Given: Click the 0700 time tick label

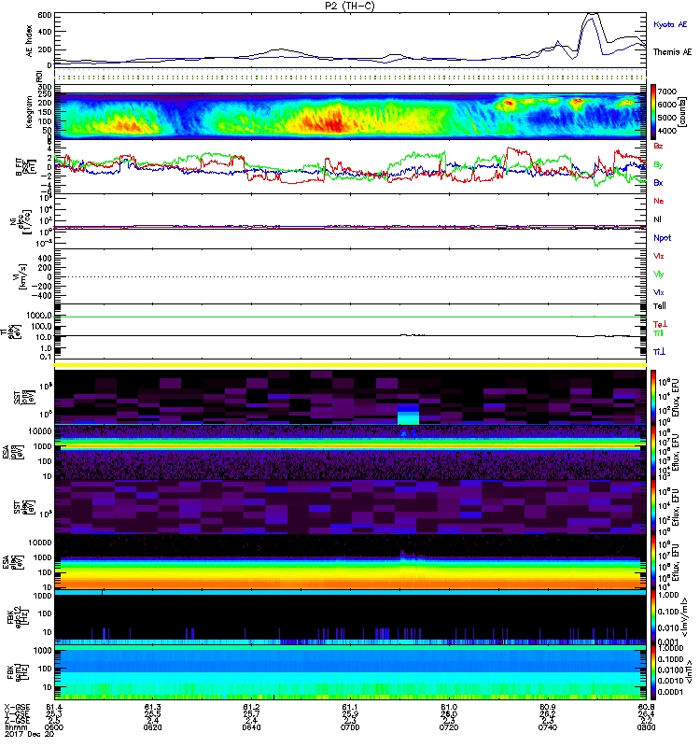Looking at the screenshot, I should pos(350,727).
